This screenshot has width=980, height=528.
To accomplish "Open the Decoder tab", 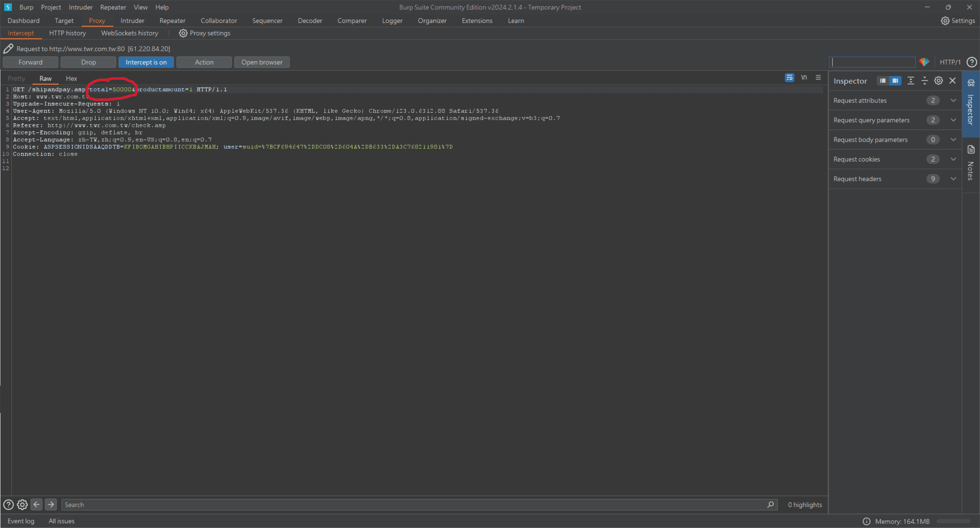I will coord(310,21).
